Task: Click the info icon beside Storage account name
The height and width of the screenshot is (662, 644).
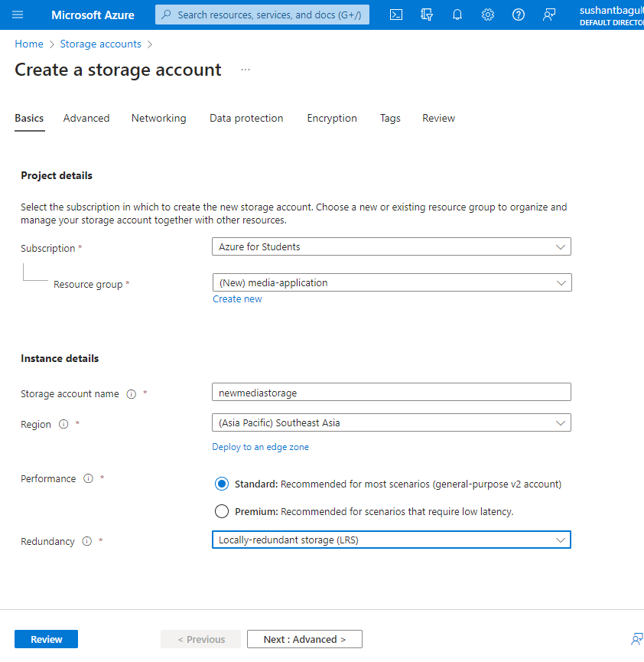Action: [x=131, y=394]
